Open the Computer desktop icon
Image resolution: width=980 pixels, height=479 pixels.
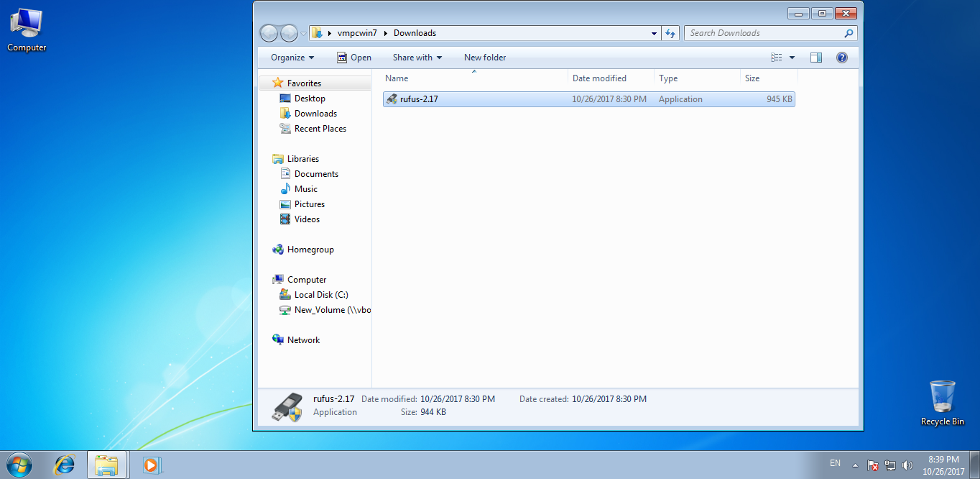(27, 30)
